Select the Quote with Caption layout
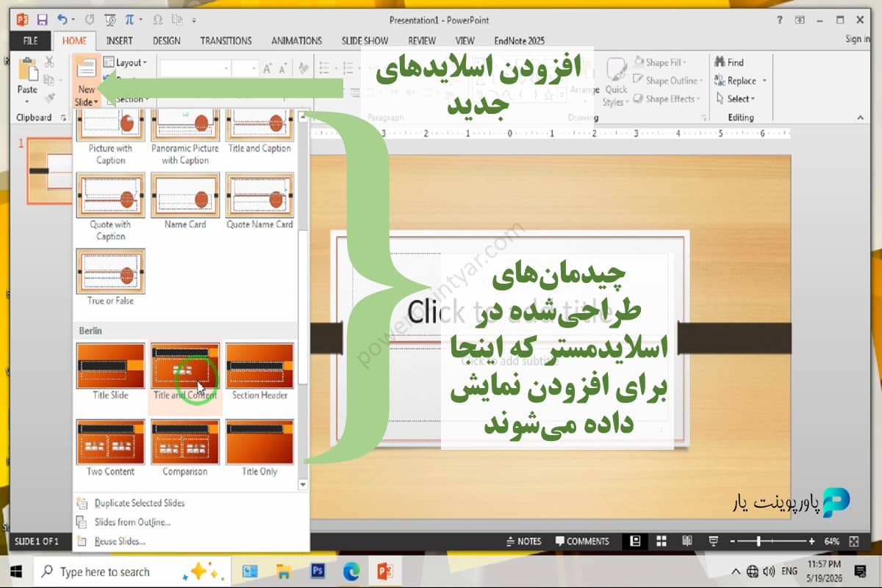 (111, 207)
